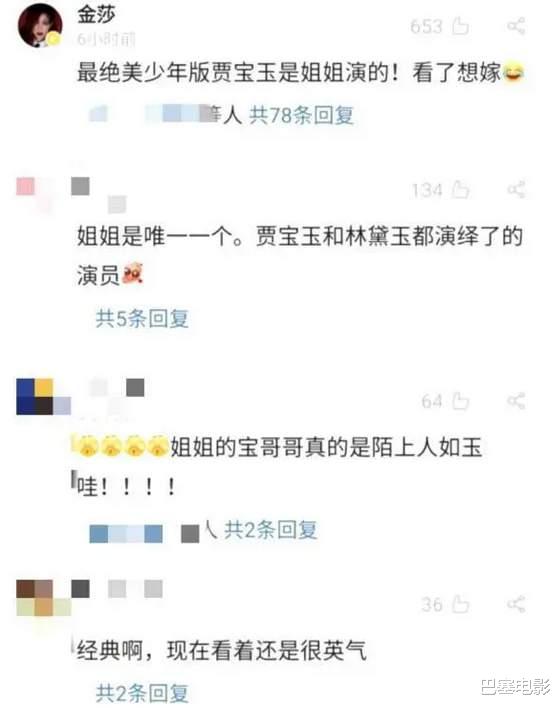The height and width of the screenshot is (708, 560).
Task: Open 金莎's profile avatar
Action: pos(40,26)
